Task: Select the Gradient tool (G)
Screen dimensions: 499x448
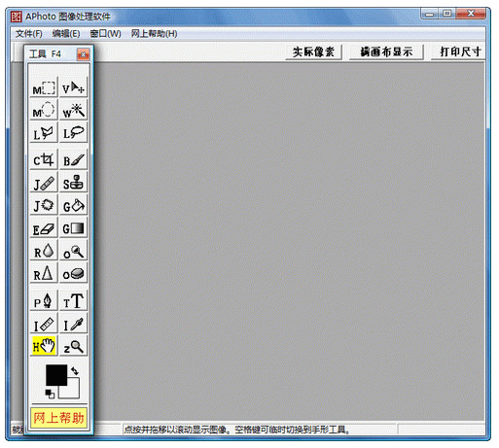Action: tap(73, 227)
